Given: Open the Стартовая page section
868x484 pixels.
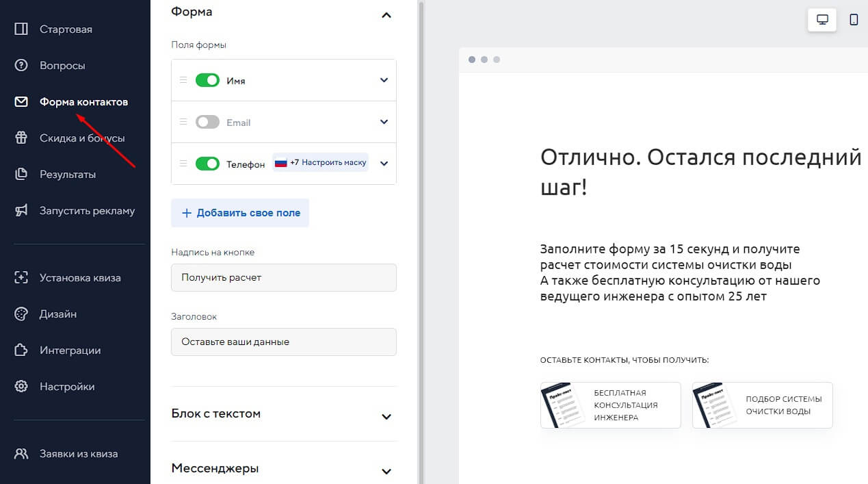Looking at the screenshot, I should coord(66,29).
